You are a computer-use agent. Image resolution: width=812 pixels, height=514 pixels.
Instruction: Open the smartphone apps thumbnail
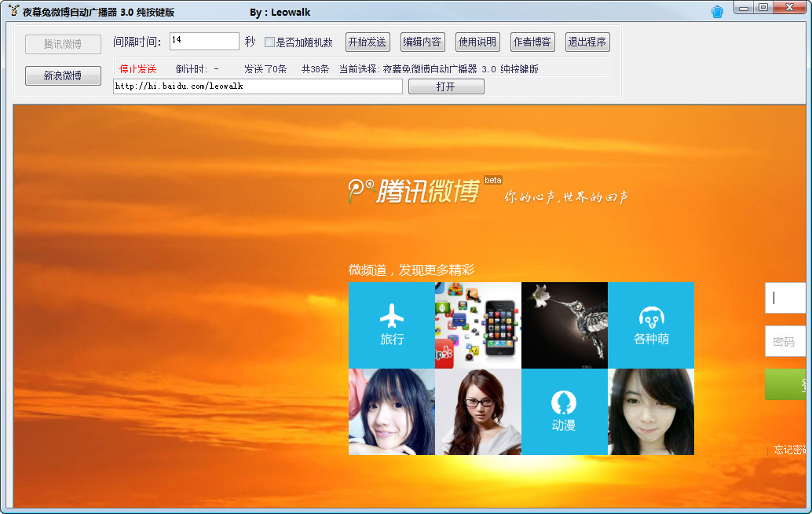point(478,325)
